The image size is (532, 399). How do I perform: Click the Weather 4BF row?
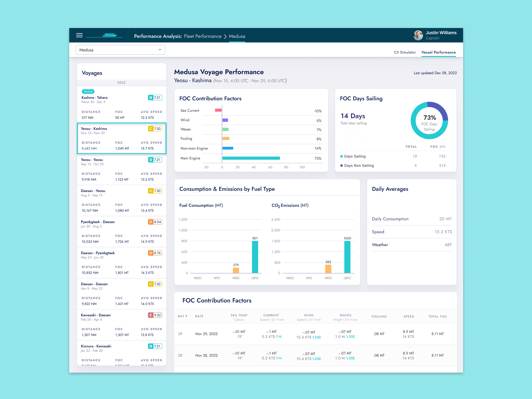(x=412, y=245)
